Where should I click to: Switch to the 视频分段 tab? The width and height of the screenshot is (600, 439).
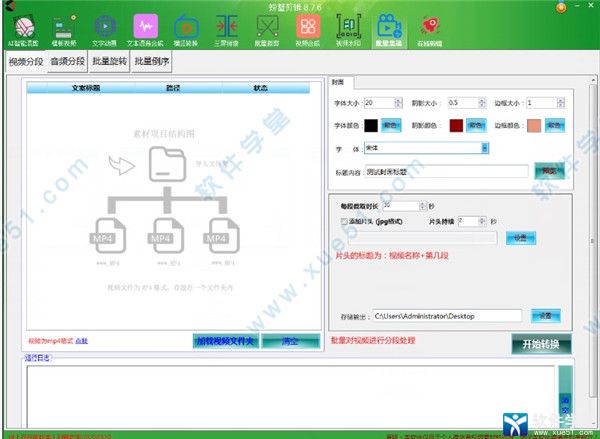26,61
